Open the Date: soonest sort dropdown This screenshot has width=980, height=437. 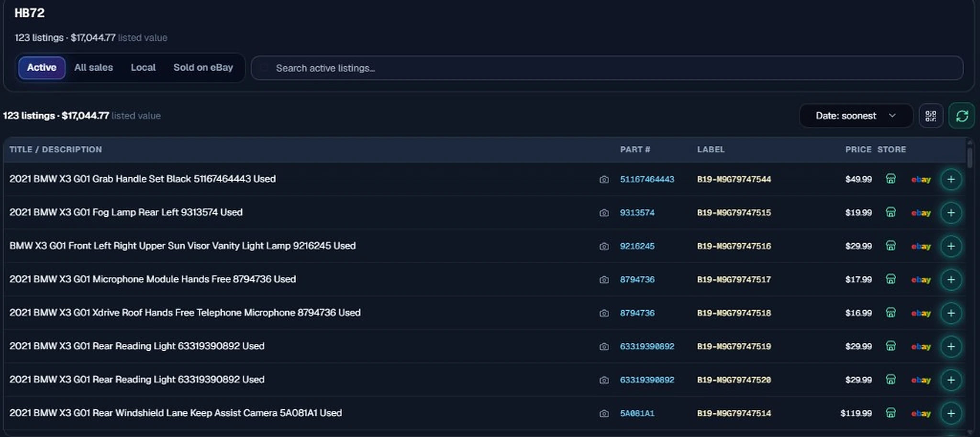click(x=856, y=116)
